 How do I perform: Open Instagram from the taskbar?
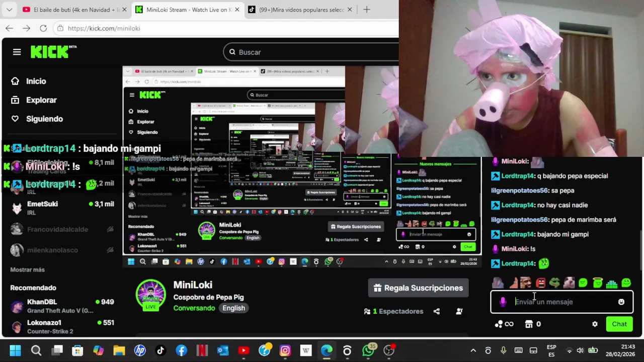285,350
